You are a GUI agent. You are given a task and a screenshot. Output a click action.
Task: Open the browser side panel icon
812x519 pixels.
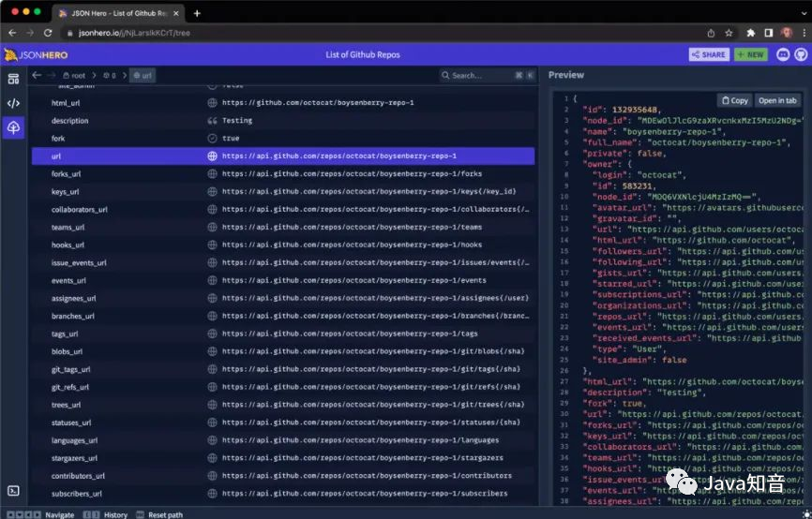click(769, 33)
